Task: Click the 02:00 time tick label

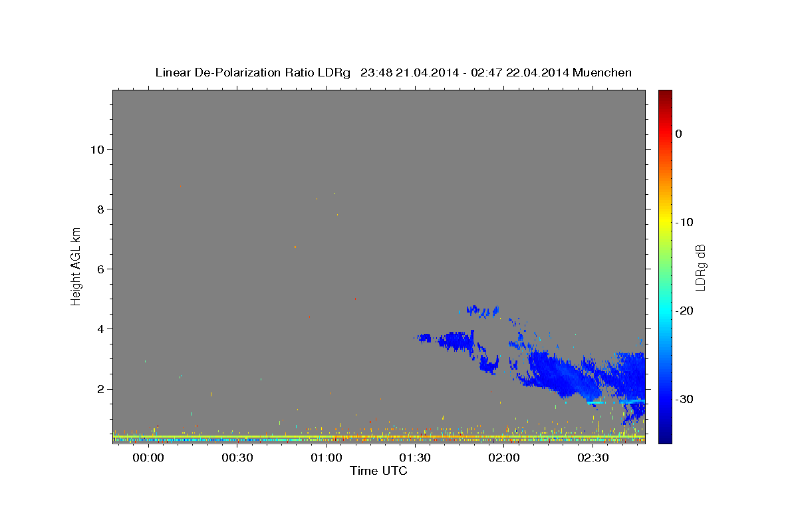Action: click(504, 458)
